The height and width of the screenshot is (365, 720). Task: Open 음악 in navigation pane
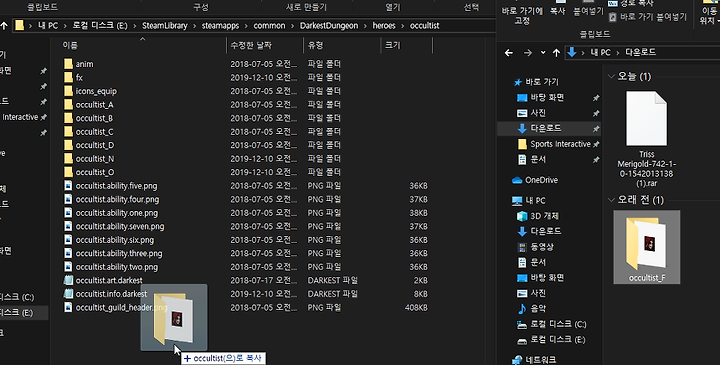click(x=532, y=309)
